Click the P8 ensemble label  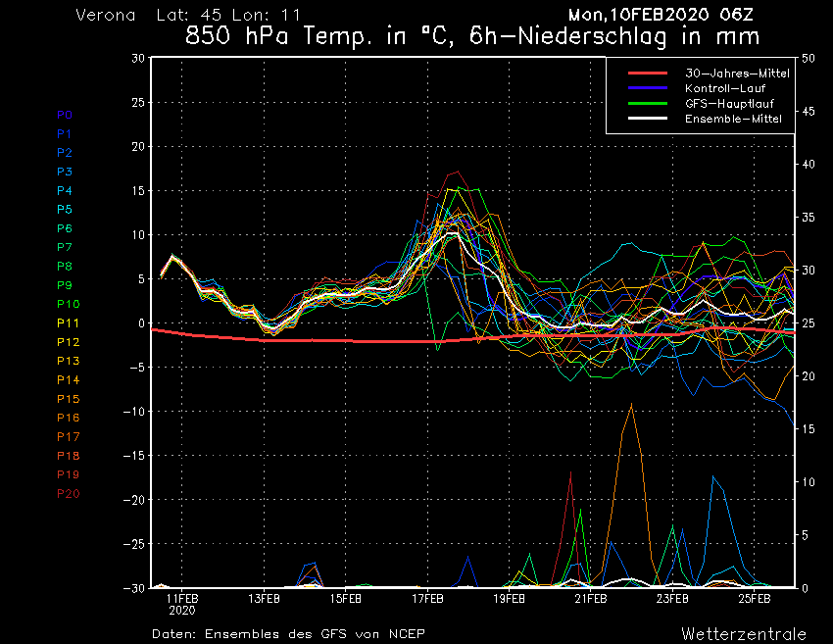click(x=65, y=267)
